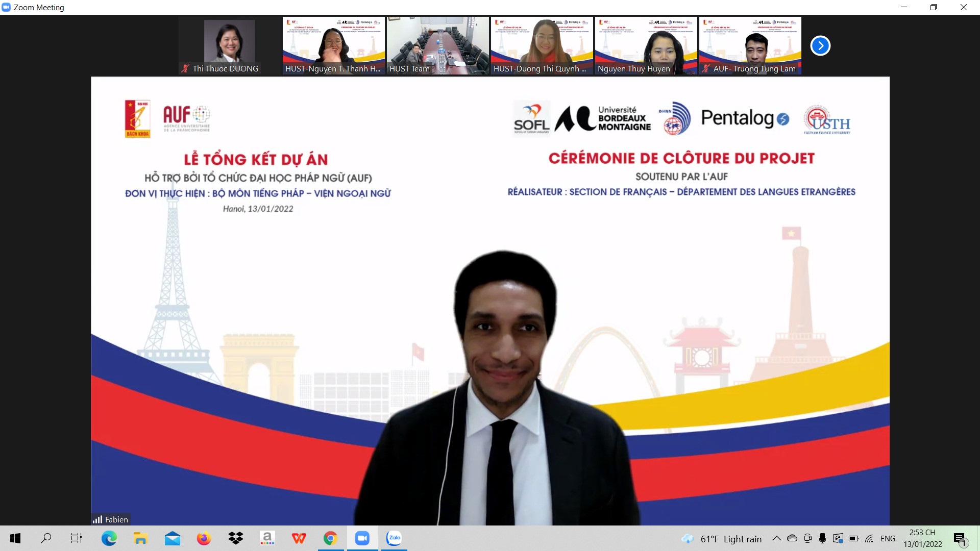980x551 pixels.
Task: Open Firefox browser from taskbar
Action: (x=204, y=538)
